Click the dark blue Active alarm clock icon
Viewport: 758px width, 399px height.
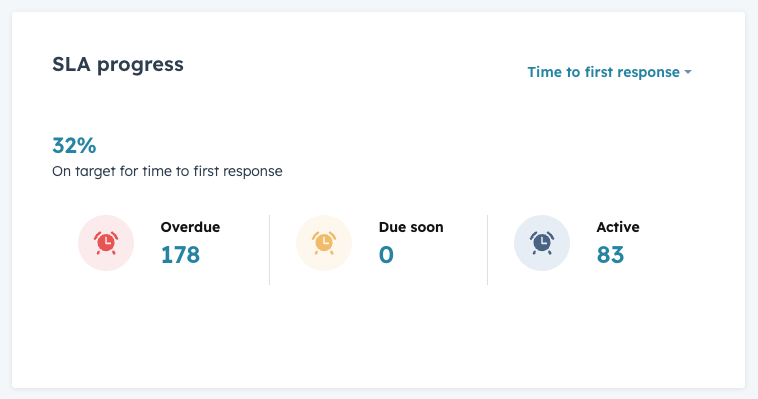tap(542, 243)
